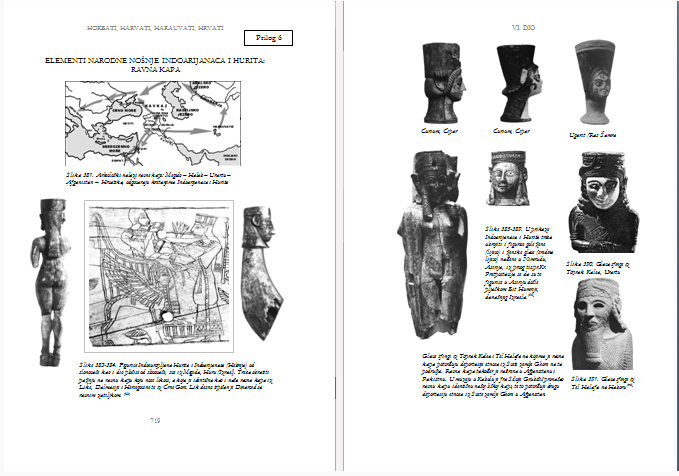Select the black head-shaped cup with white face
The image size is (679, 476).
pyautogui.click(x=520, y=83)
